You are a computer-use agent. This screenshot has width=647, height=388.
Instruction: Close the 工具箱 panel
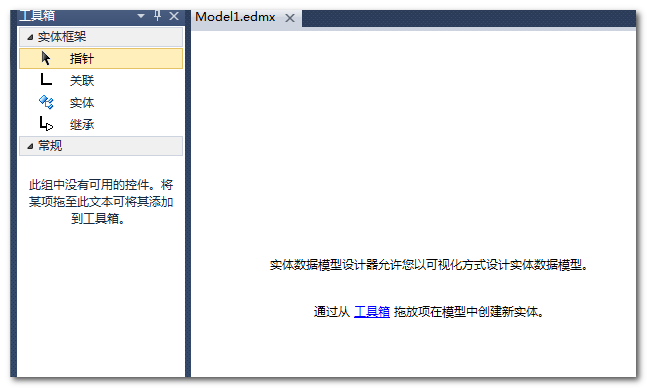tap(174, 17)
